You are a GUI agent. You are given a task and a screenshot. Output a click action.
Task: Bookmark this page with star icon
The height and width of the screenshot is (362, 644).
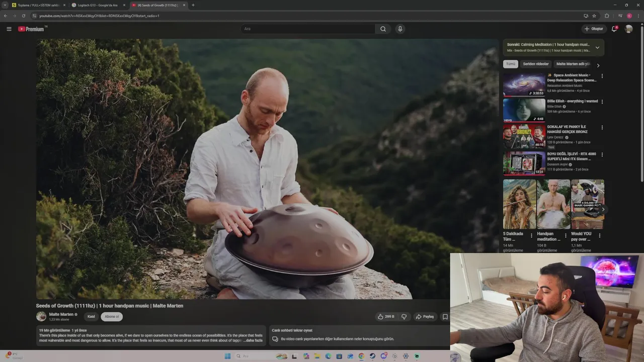click(594, 16)
